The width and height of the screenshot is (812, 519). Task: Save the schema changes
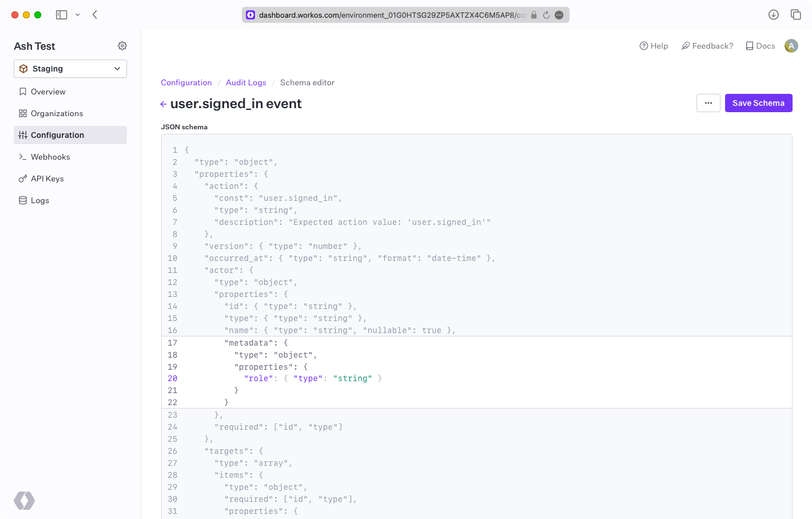pos(758,103)
